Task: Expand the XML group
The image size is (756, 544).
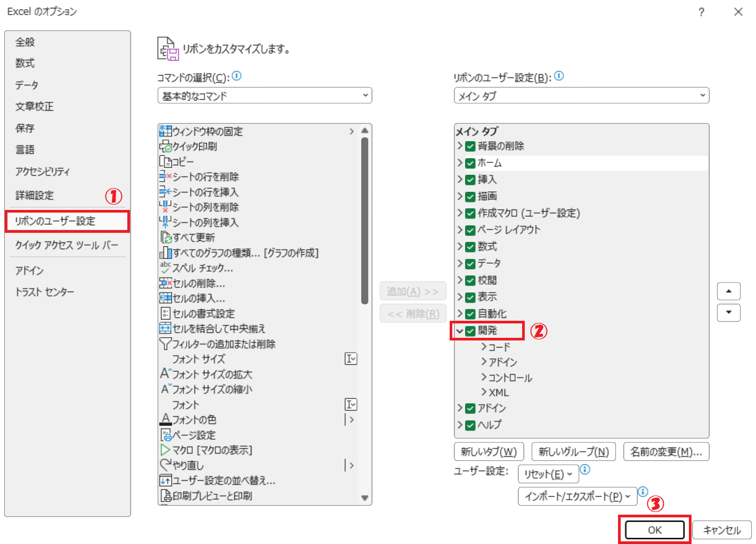Action: pyautogui.click(x=484, y=392)
